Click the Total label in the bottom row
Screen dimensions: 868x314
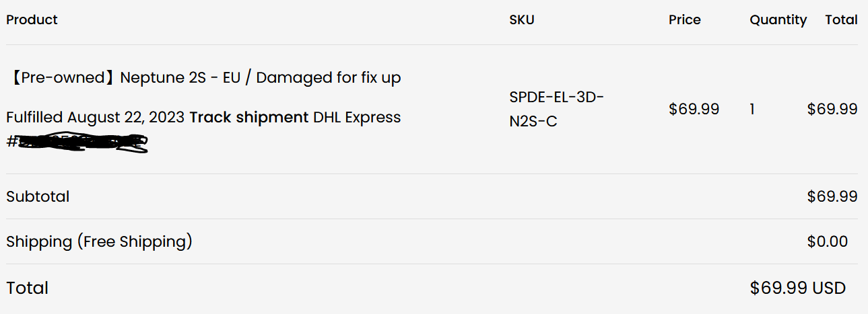28,288
